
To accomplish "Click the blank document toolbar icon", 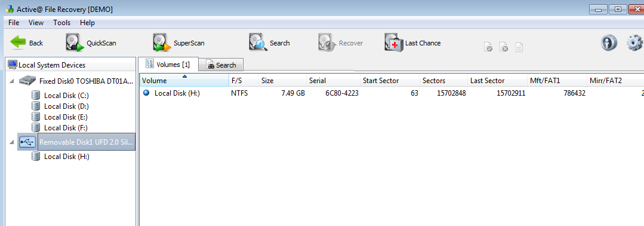I will point(519,47).
